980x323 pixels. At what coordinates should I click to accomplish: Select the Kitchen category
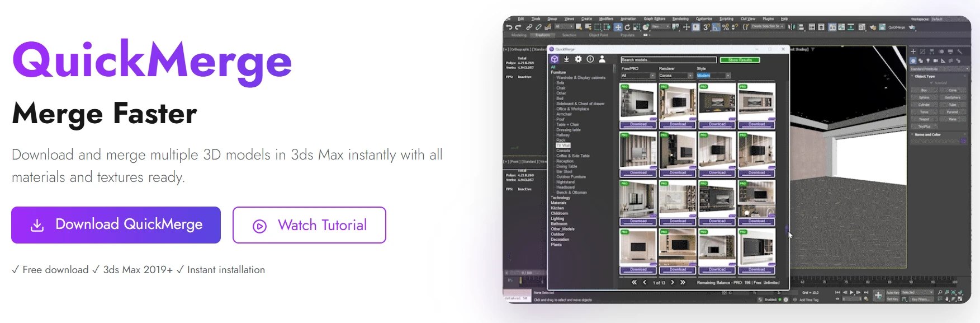[x=557, y=208]
